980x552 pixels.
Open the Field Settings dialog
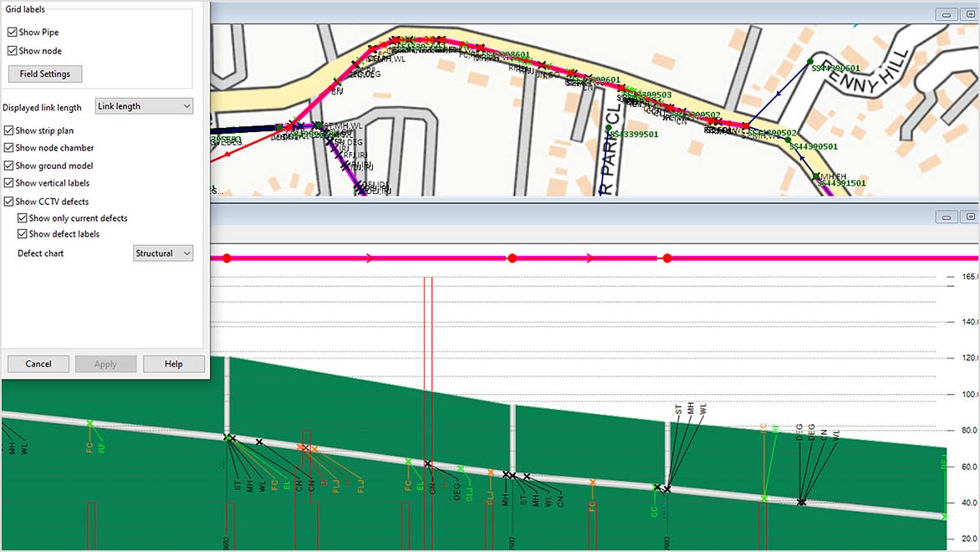click(x=45, y=74)
